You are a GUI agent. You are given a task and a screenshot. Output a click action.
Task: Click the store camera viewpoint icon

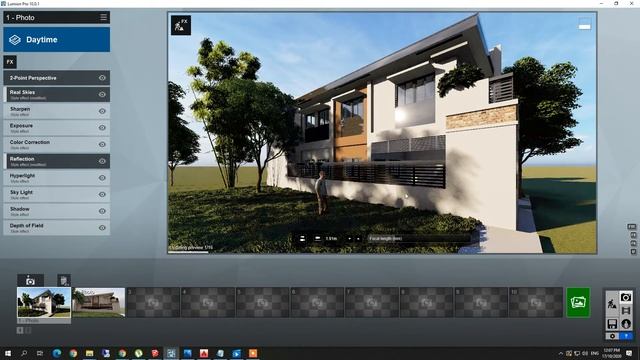point(30,280)
